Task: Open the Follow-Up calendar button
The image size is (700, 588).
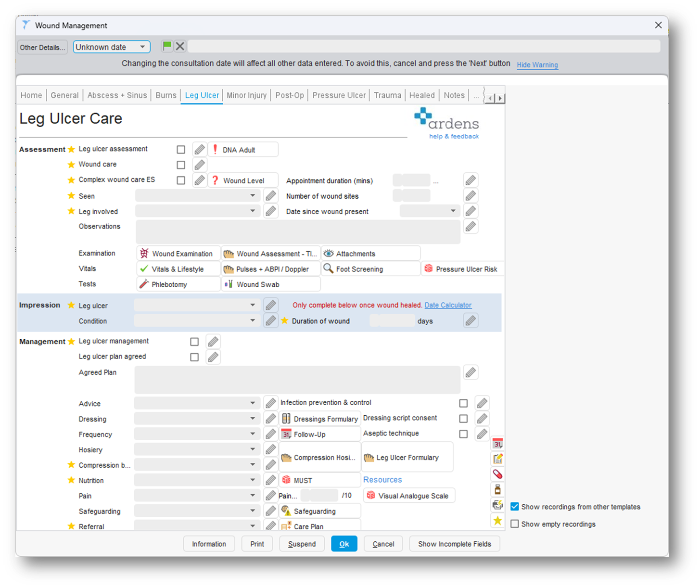Action: click(x=320, y=434)
